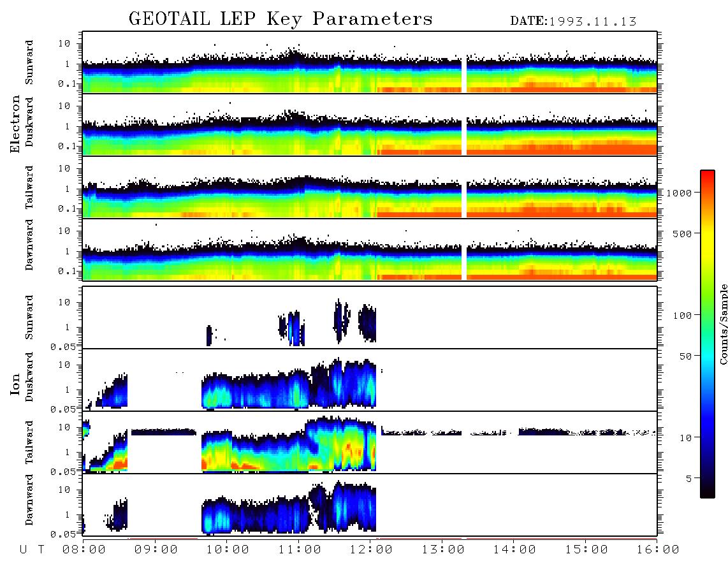Click the Electron Dawnward spectrogram panel
Viewport: 728px width, 561px height.
370,249
